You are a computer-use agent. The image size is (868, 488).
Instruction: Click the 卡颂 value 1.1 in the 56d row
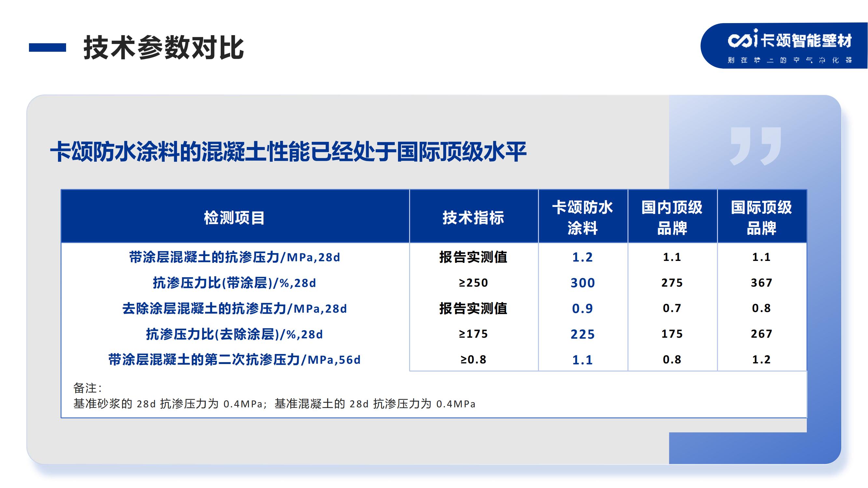click(583, 360)
